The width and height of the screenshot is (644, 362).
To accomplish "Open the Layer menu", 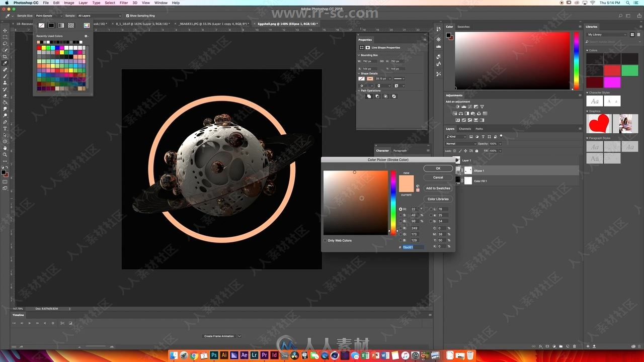I will [83, 3].
